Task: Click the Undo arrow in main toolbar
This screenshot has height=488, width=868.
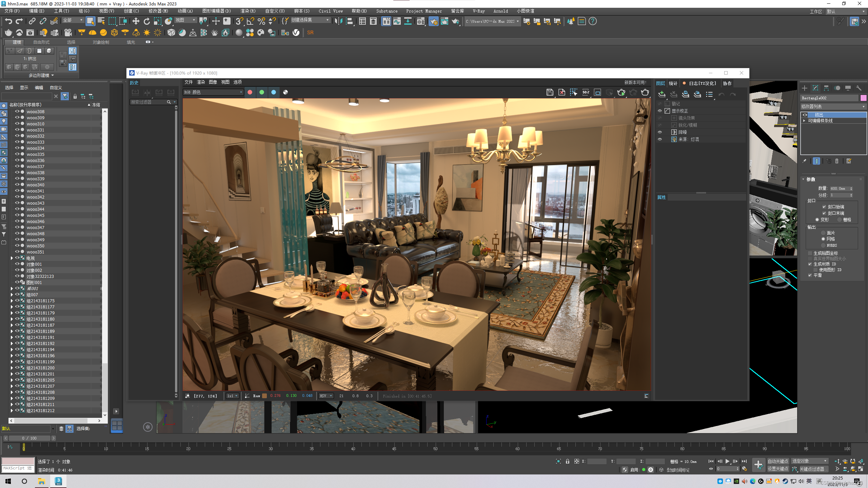Action: (8, 21)
